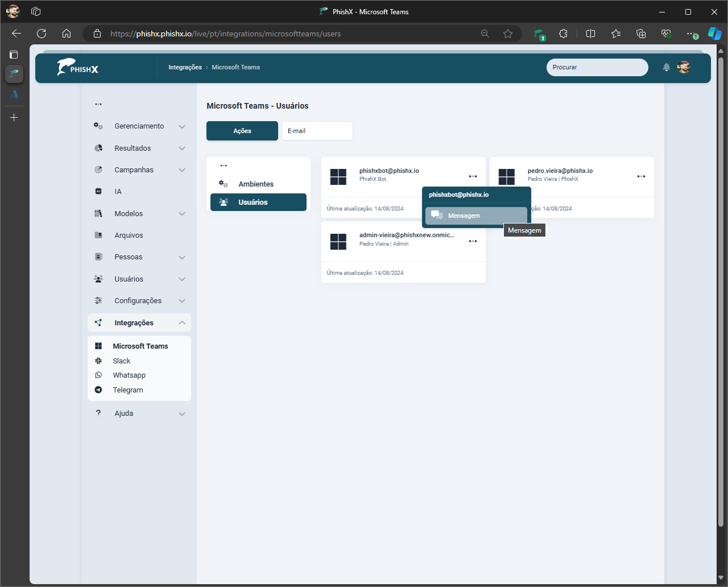Expand the Modelos menu chevron
728x587 pixels.
click(182, 214)
